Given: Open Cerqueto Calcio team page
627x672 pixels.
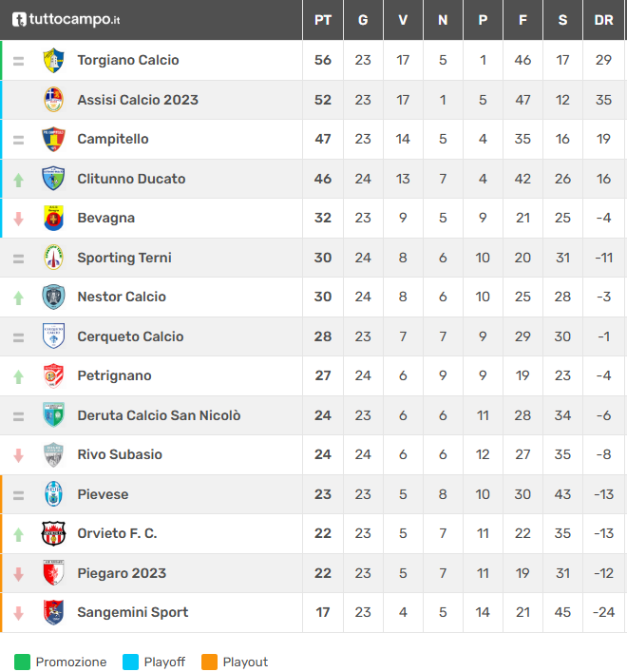Looking at the screenshot, I should click(x=130, y=336).
